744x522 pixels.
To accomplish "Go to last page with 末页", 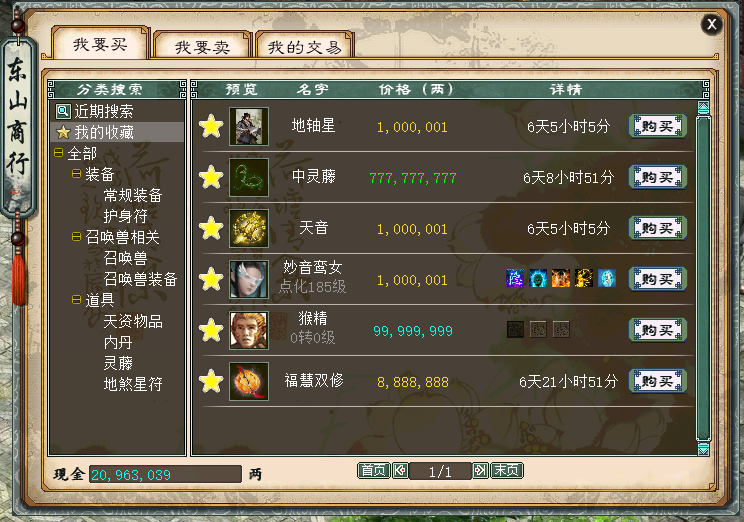I will (x=507, y=470).
